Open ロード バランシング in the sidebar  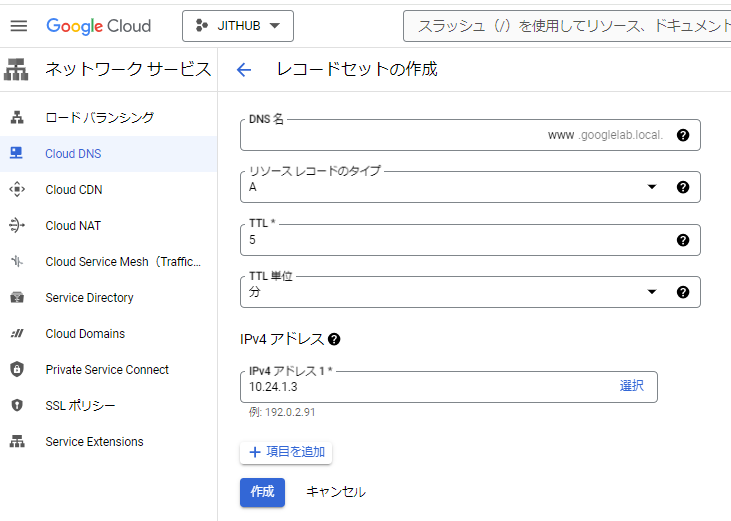click(100, 118)
